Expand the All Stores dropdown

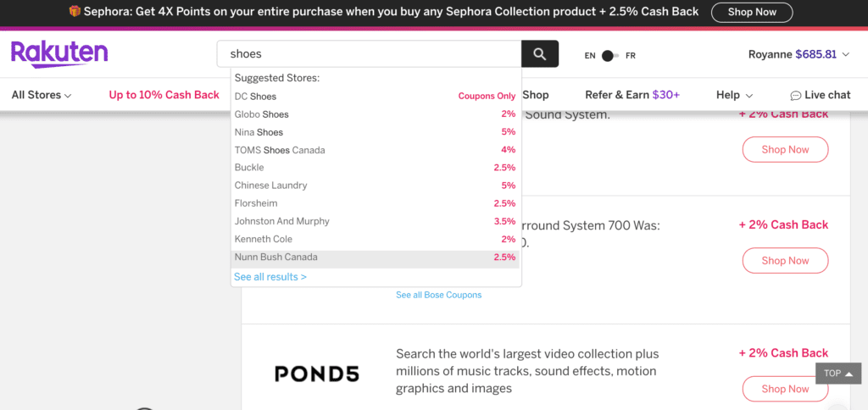(41, 95)
